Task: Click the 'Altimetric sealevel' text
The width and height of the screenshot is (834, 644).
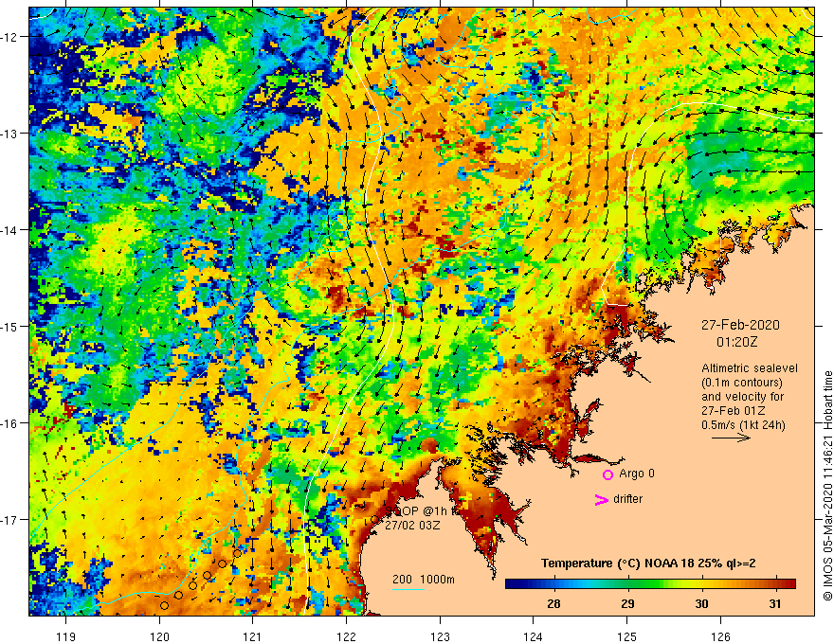Action: coord(750,368)
